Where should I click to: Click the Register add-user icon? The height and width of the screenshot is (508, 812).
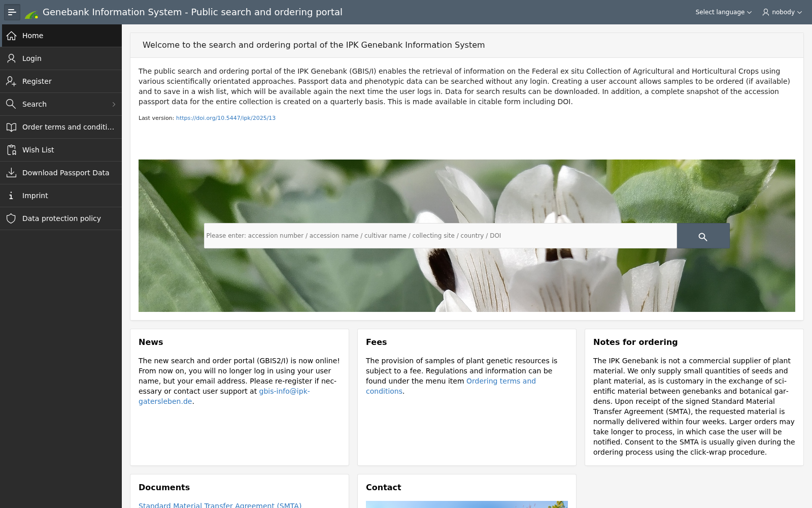(11, 81)
